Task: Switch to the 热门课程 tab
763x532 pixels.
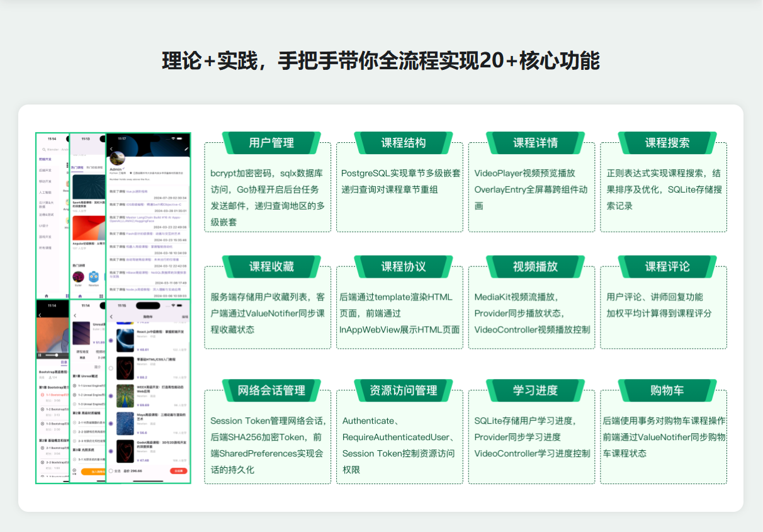Action: coord(77,167)
